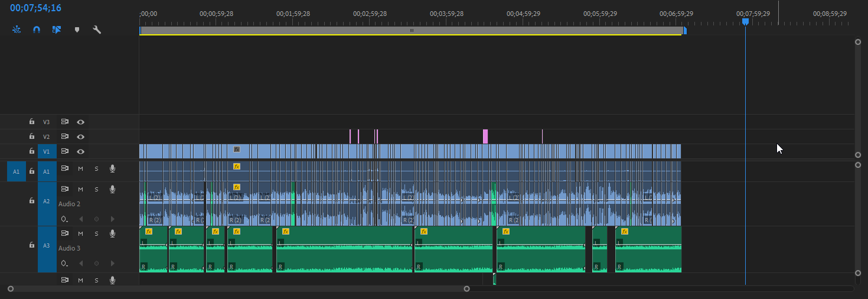Open Audio 3 keyframe display dropdown
868x299 pixels.
point(64,263)
